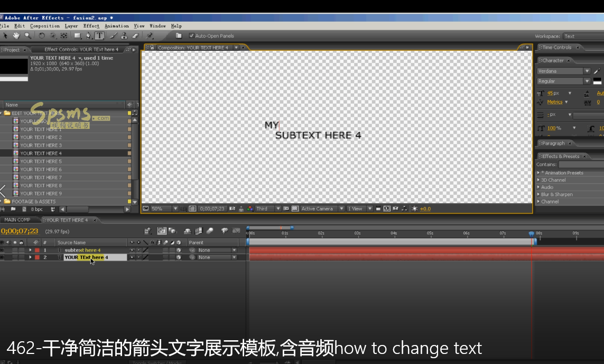The image size is (604, 364).
Task: Select YOUR TEXT HERE 7 in Project panel
Action: pyautogui.click(x=41, y=178)
